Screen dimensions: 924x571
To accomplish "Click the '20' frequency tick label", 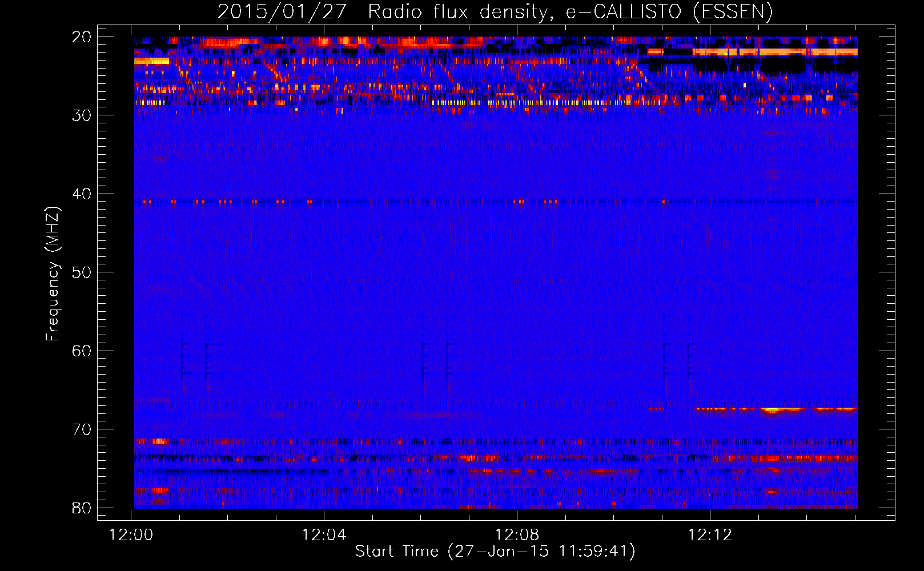I will click(82, 37).
